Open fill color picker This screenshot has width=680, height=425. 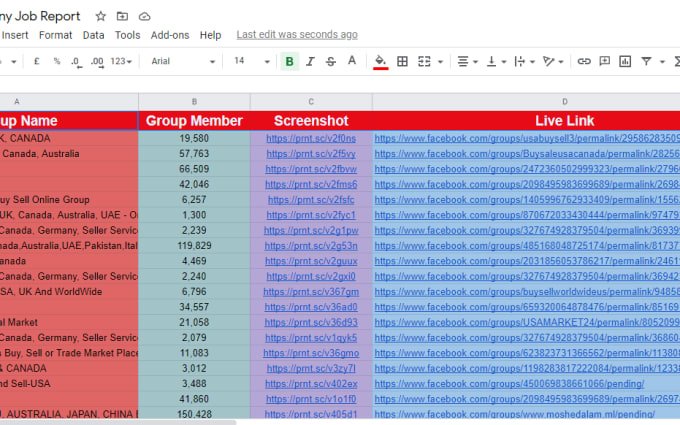[380, 62]
